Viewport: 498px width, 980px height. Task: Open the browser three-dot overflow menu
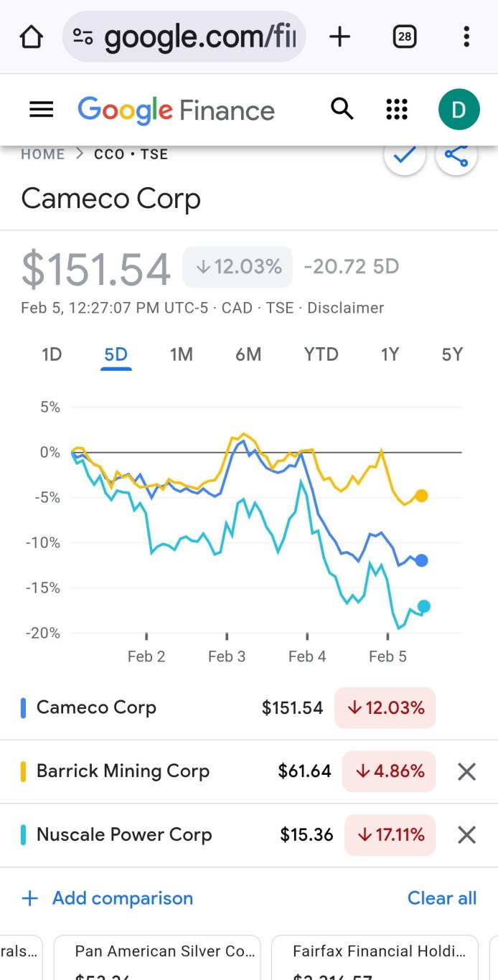(x=466, y=37)
